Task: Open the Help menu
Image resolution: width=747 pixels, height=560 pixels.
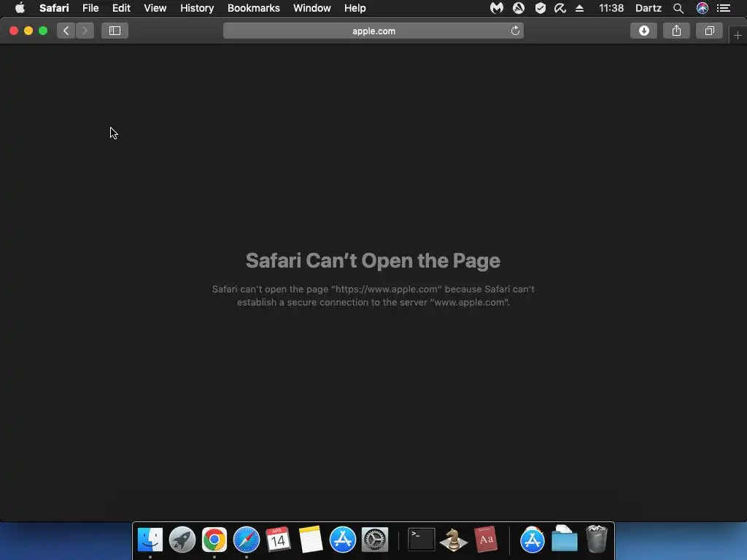Action: 355,8
